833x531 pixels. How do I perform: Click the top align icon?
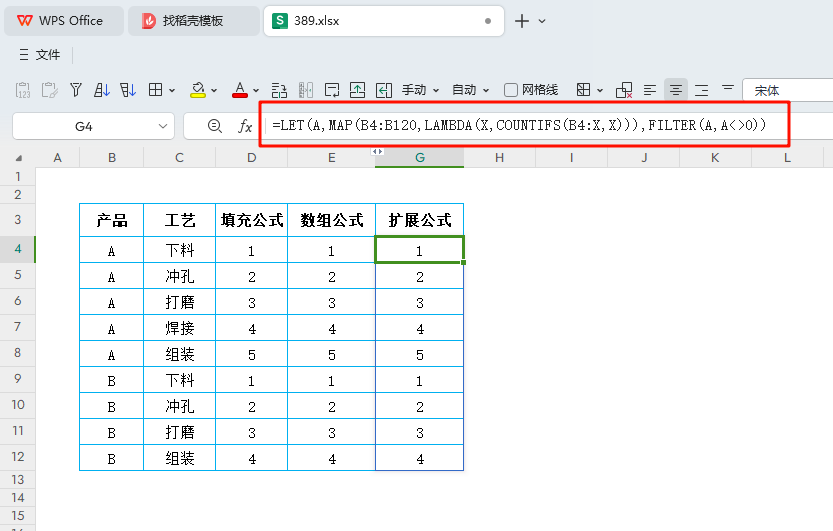[x=728, y=88]
